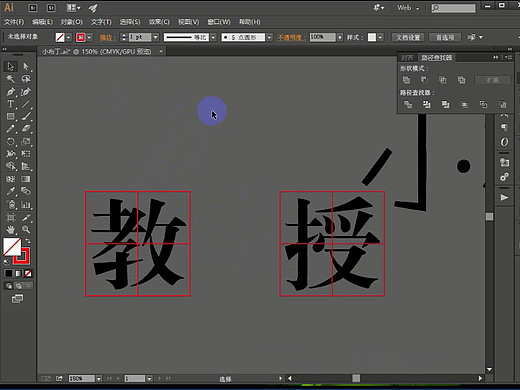Click the Minus Back pathfinder icon

click(x=503, y=105)
